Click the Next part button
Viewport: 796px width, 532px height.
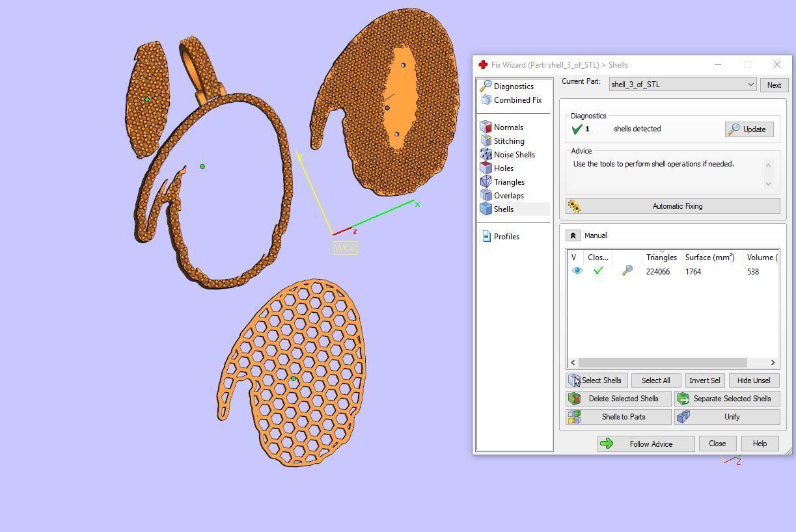pos(774,85)
